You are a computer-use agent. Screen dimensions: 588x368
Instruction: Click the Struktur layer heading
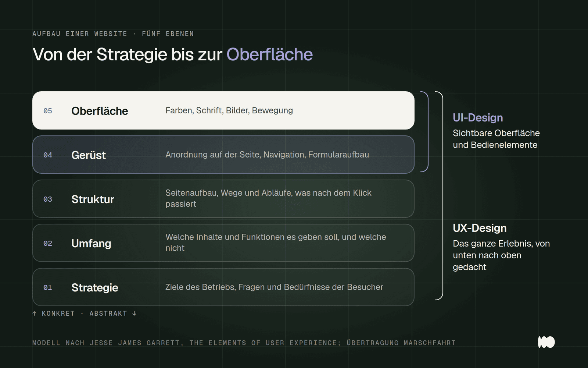point(93,199)
